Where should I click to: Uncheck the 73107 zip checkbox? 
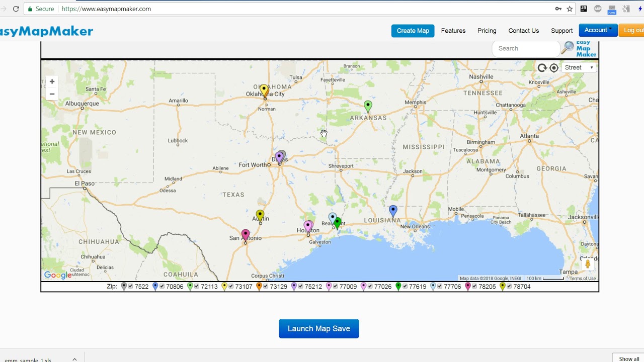(231, 287)
